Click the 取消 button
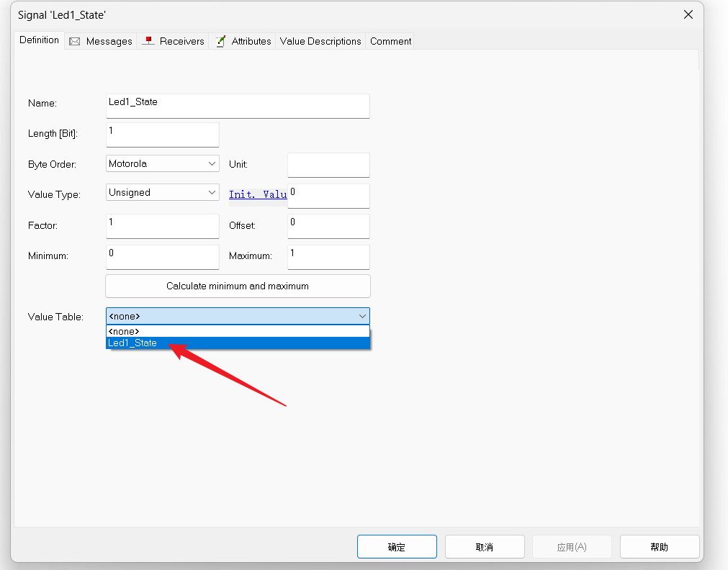Image resolution: width=728 pixels, height=570 pixels. pyautogui.click(x=485, y=547)
